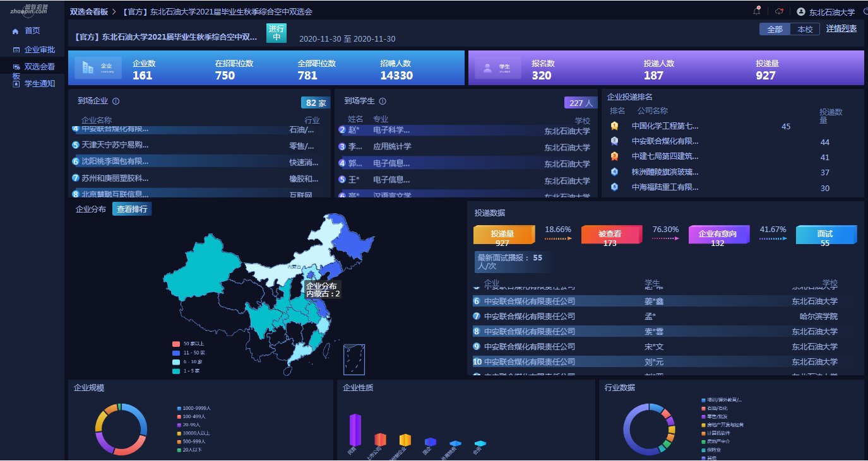Click the 企业 company building icon card
Viewport: 868px width, 461px height.
pos(98,67)
